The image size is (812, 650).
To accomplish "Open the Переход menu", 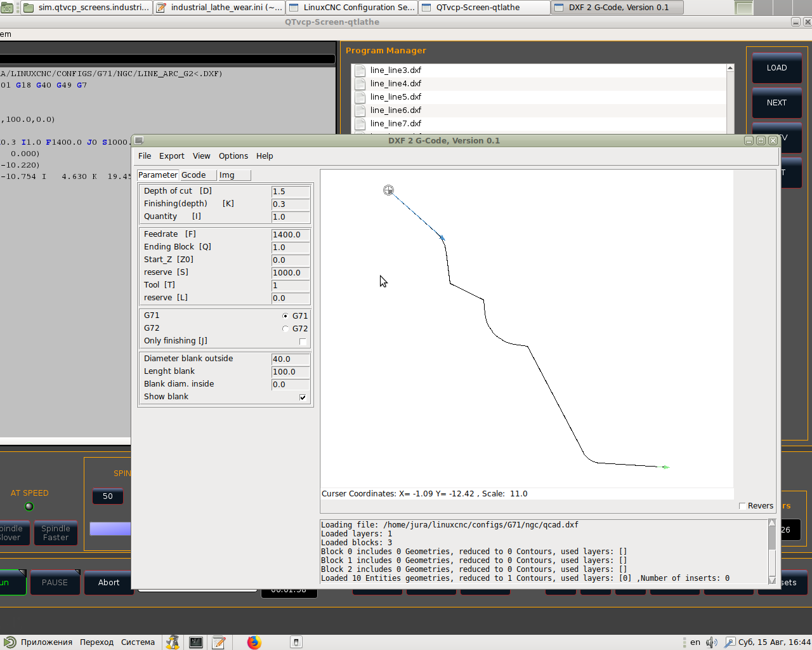I will [96, 642].
